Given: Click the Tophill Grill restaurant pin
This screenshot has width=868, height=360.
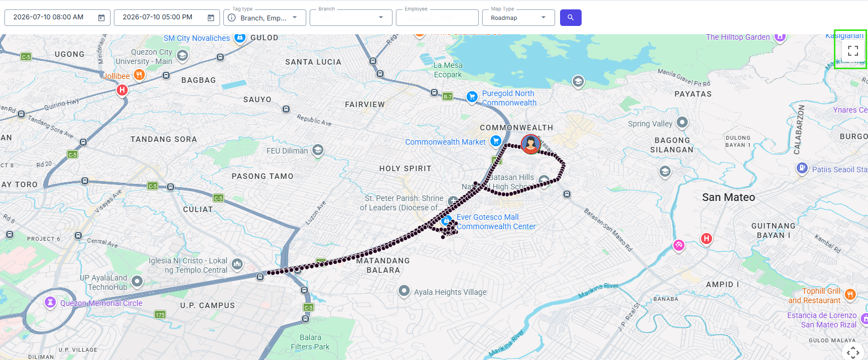Looking at the screenshot, I should [850, 294].
